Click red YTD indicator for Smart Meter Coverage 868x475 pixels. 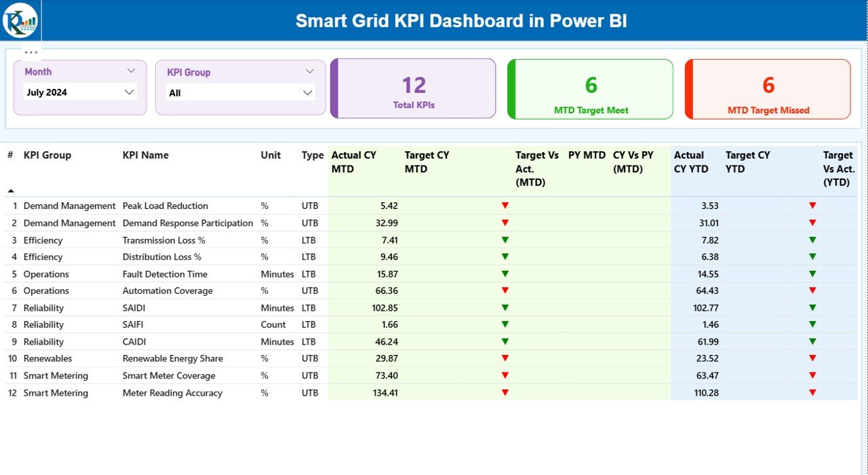812,375
